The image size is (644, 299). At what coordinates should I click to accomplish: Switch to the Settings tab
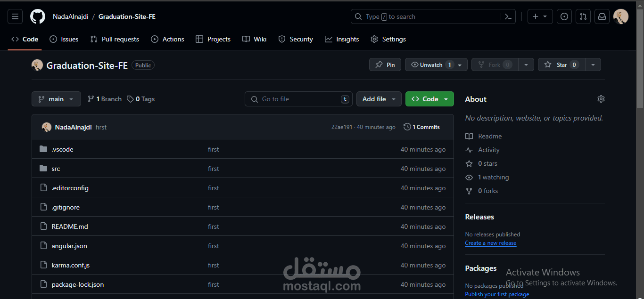click(x=388, y=39)
